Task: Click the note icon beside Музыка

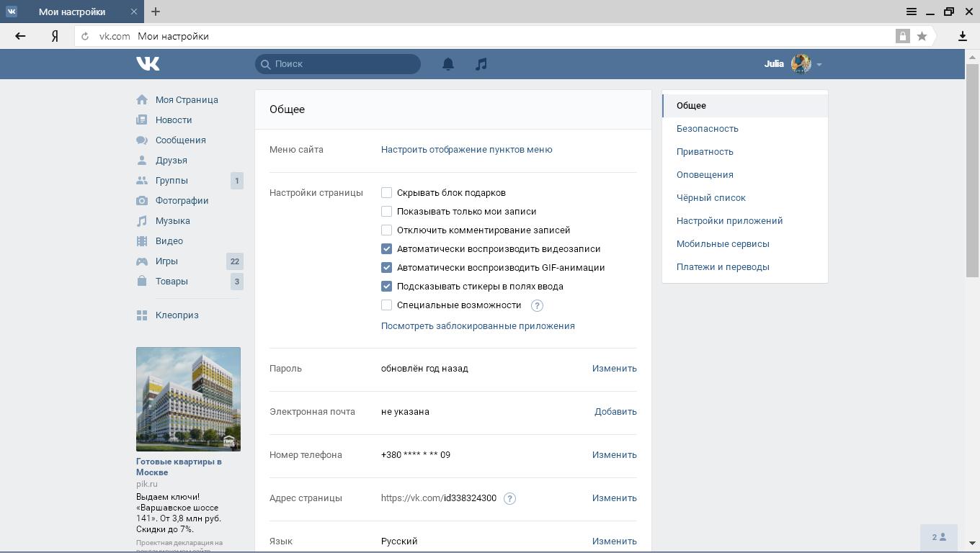Action: tap(142, 221)
